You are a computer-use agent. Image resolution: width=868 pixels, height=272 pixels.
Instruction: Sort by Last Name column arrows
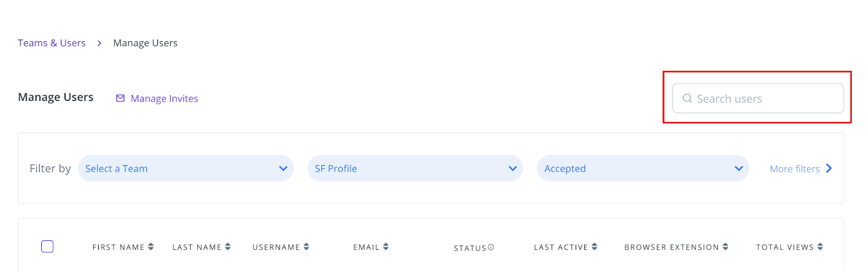tap(228, 247)
